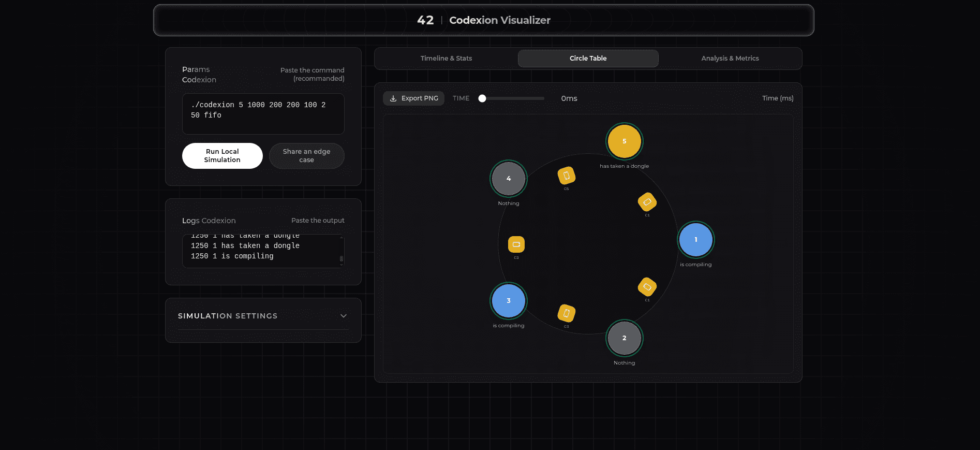Click the TIME slider track
This screenshot has width=980, height=450.
pos(512,98)
